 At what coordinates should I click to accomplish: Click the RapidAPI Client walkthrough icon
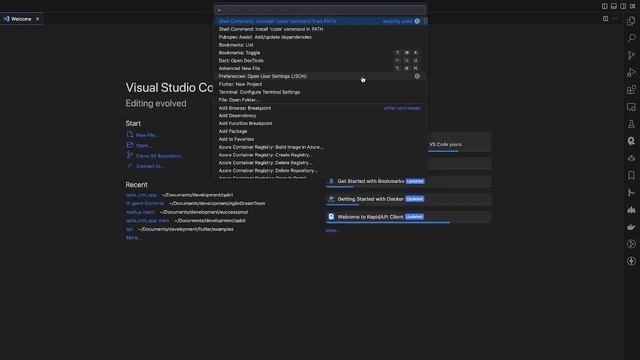tap(331, 217)
